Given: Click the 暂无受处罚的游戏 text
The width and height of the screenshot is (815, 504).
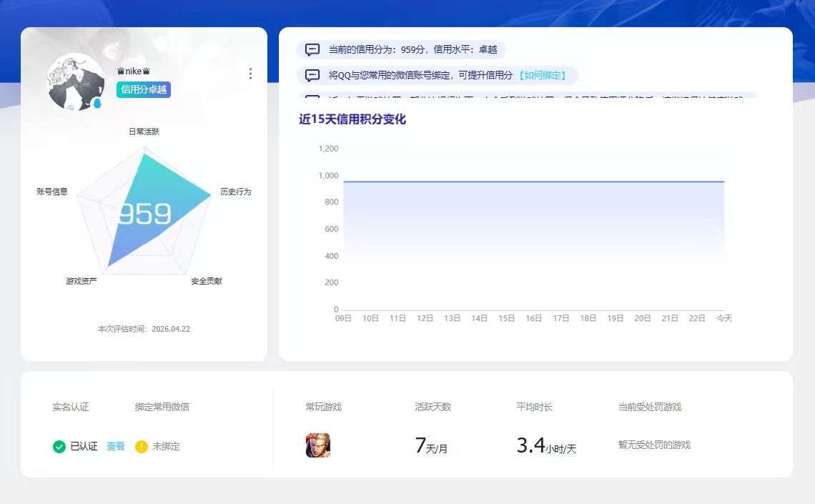Looking at the screenshot, I should [x=654, y=445].
